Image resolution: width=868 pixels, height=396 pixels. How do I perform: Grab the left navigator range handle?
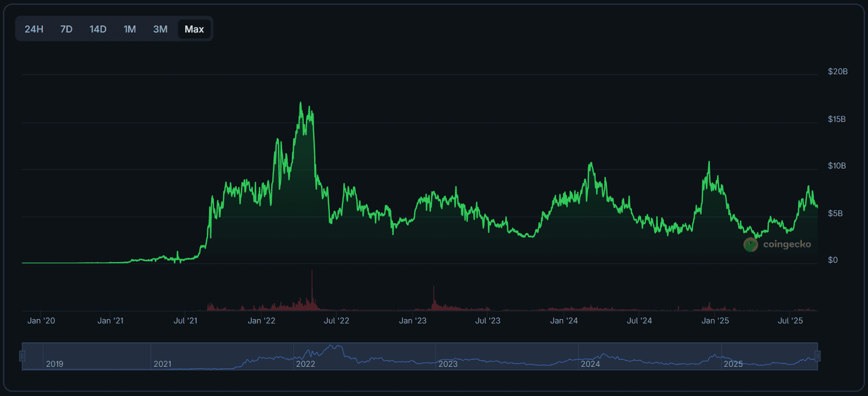22,356
